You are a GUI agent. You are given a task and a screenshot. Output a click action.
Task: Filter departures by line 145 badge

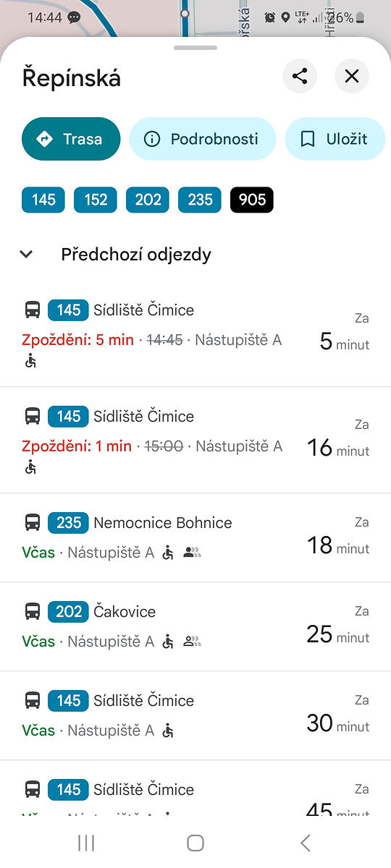[x=43, y=200]
